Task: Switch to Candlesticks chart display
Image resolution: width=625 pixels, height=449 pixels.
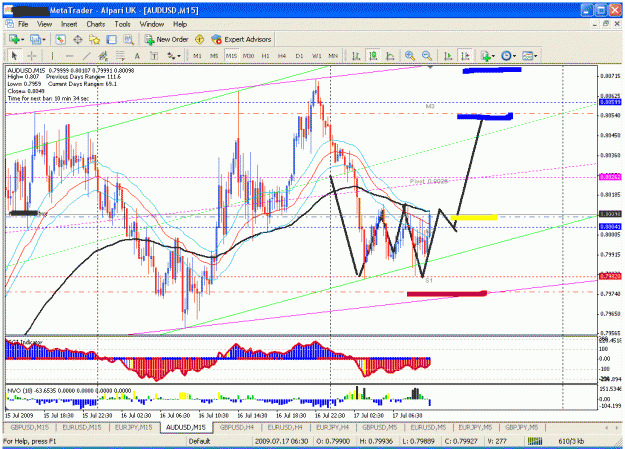Action: (373, 56)
